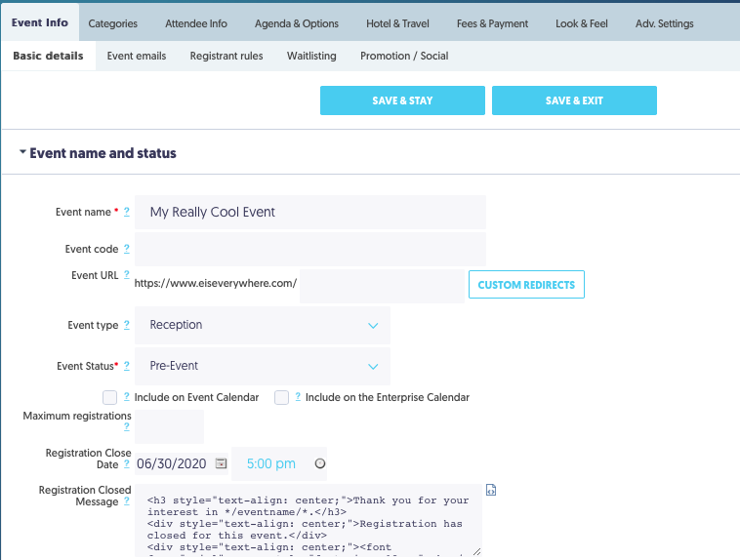Screen dimensions: 740x560
Task: Click the help icon beside Event type
Action: coord(126,325)
